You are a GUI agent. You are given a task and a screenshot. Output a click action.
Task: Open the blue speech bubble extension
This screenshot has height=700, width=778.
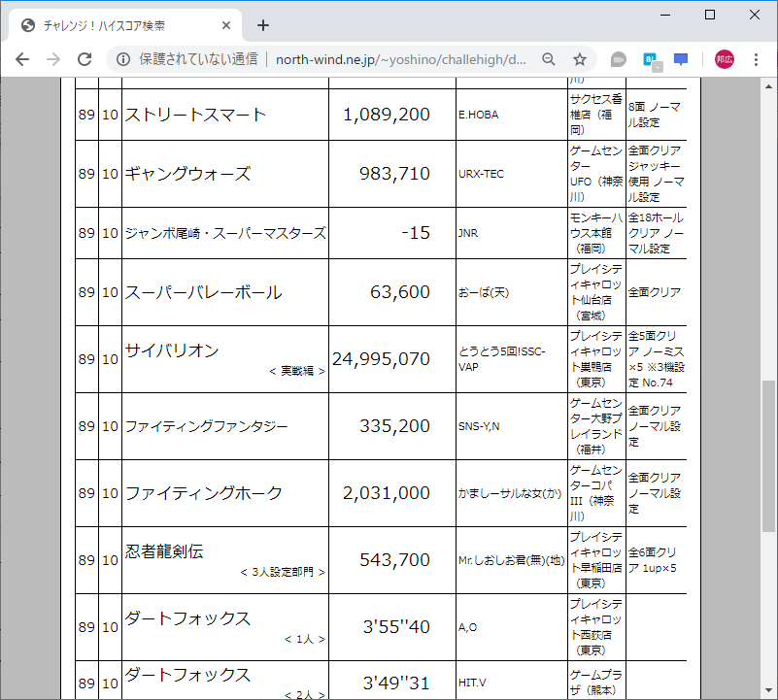[x=680, y=59]
